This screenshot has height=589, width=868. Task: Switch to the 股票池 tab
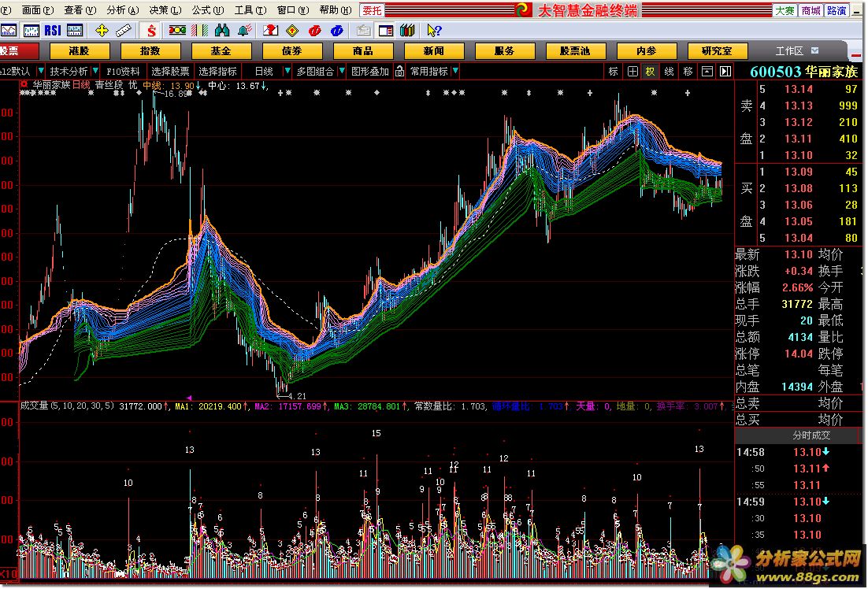(x=575, y=51)
